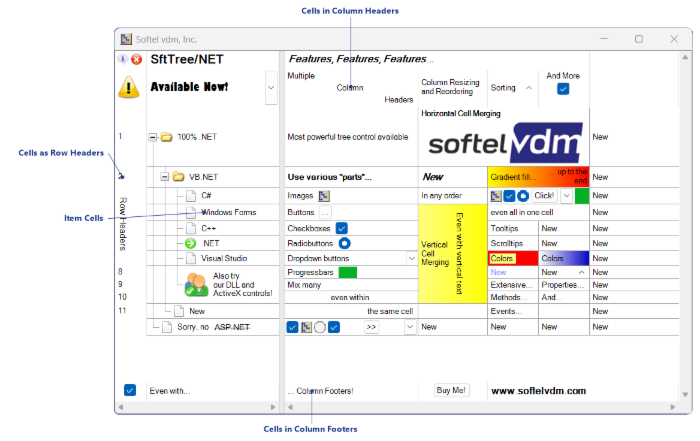This screenshot has width=700, height=441.
Task: Select the radio button in the Click! cell
Action: [x=523, y=196]
